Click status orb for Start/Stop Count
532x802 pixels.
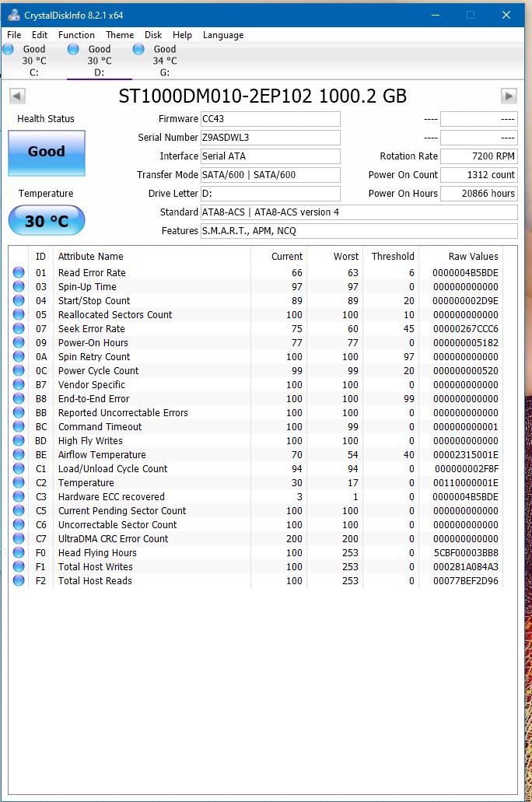19,300
